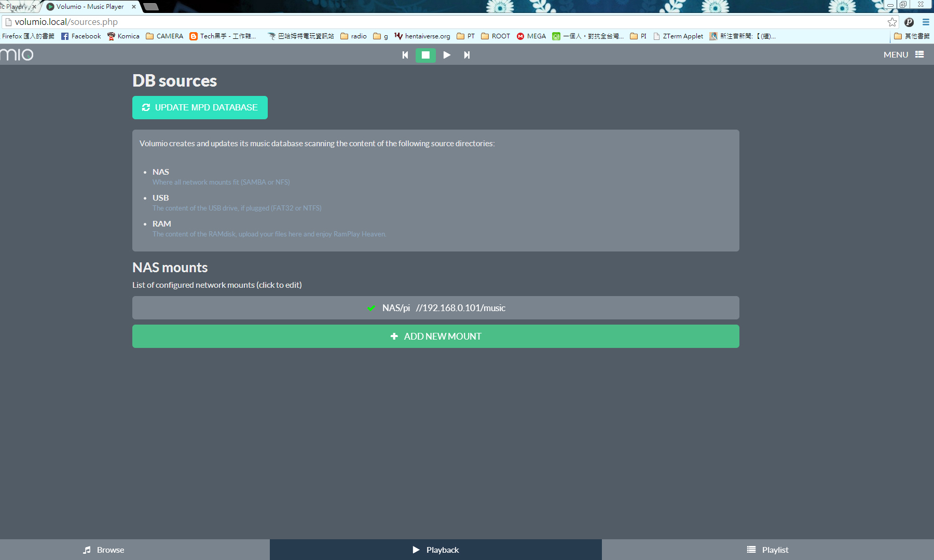Skip to next track in player bar
Viewport: 934px width, 560px height.
point(466,55)
